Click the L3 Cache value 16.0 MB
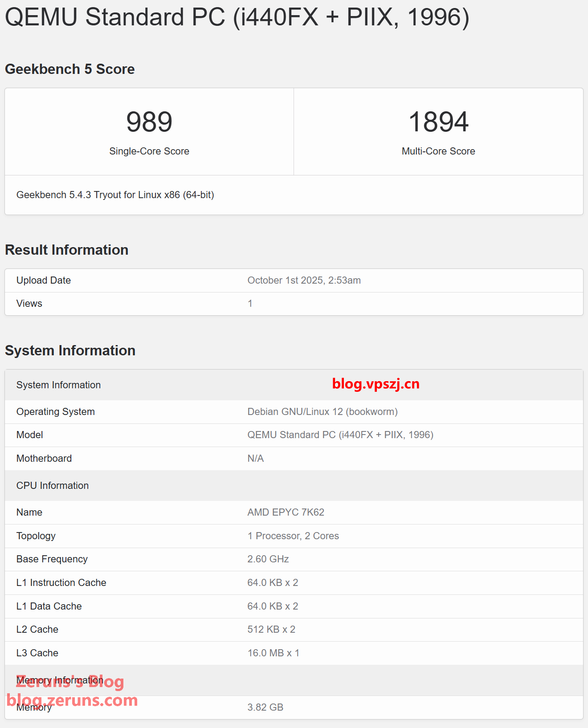This screenshot has height=728, width=588. click(x=273, y=653)
